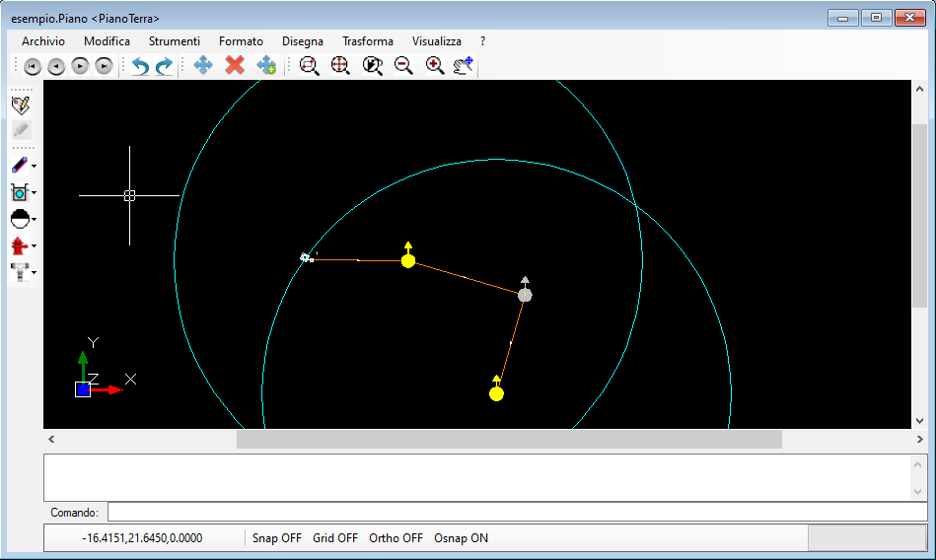Viewport: 936px width, 560px height.
Task: Toggle Osnap ON in the status bar
Action: tap(461, 538)
